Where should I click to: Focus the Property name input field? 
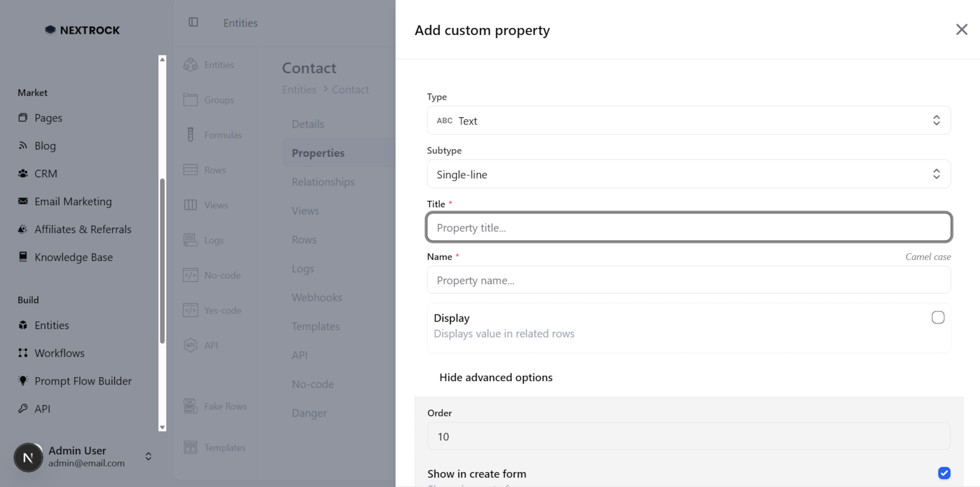click(688, 280)
